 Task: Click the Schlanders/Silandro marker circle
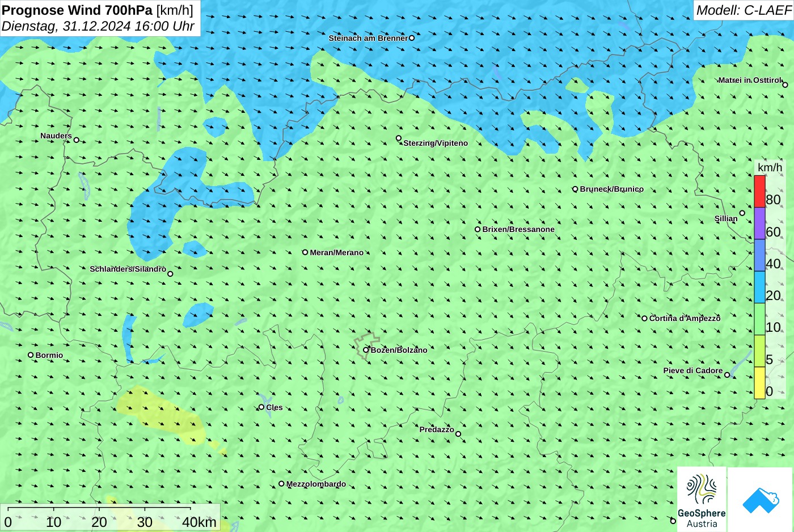170,274
